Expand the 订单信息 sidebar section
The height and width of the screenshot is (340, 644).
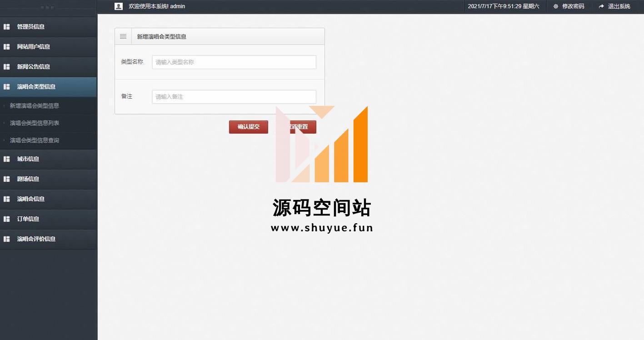coord(28,219)
